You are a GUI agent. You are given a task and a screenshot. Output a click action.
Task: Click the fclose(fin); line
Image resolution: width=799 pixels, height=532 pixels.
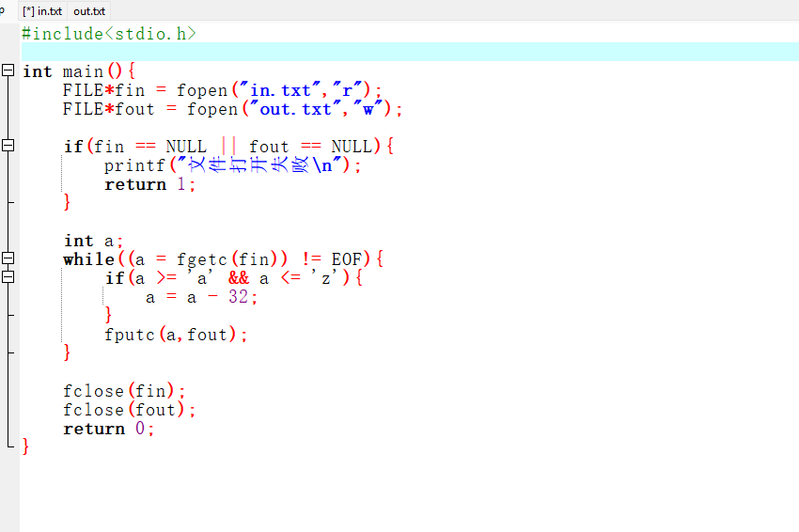[x=124, y=391]
